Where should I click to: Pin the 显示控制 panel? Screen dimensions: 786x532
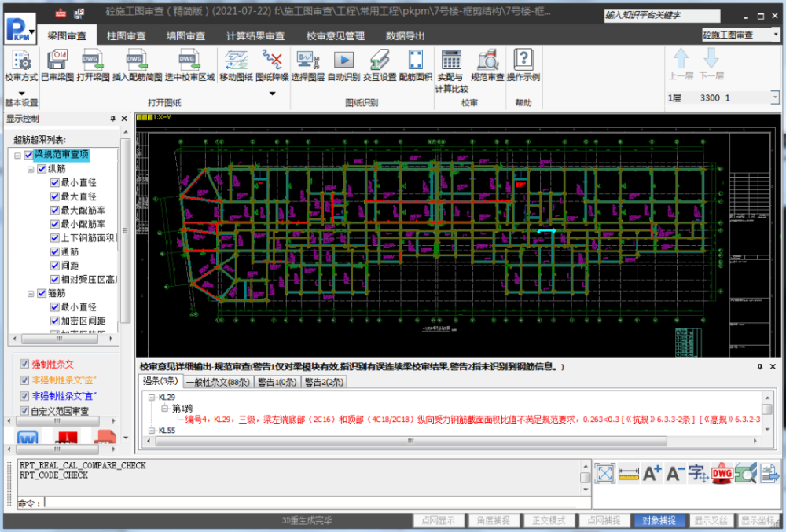pos(112,119)
